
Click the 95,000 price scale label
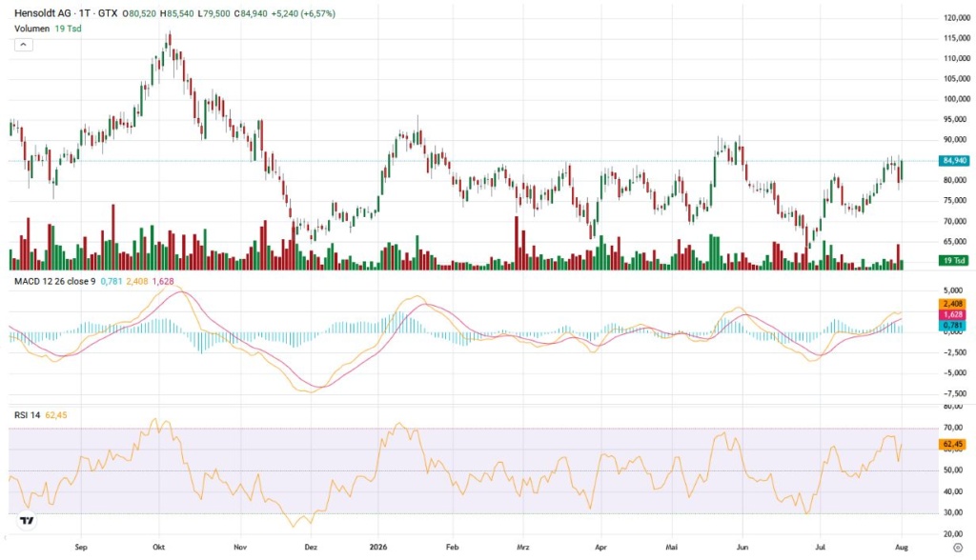(x=957, y=119)
